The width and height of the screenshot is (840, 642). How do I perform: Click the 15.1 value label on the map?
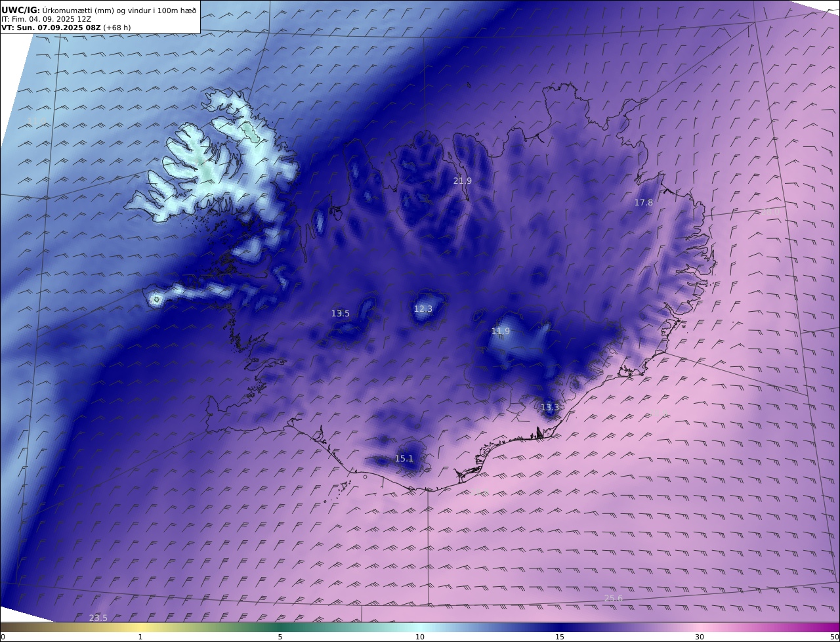[x=404, y=459]
